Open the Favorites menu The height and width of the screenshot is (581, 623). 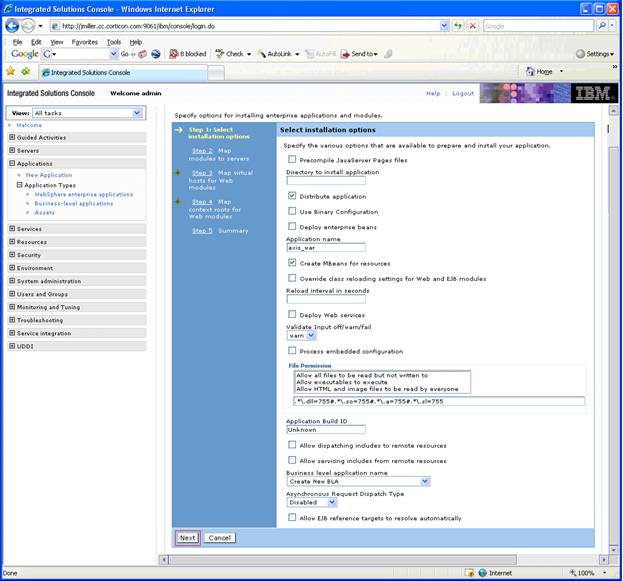pos(85,42)
